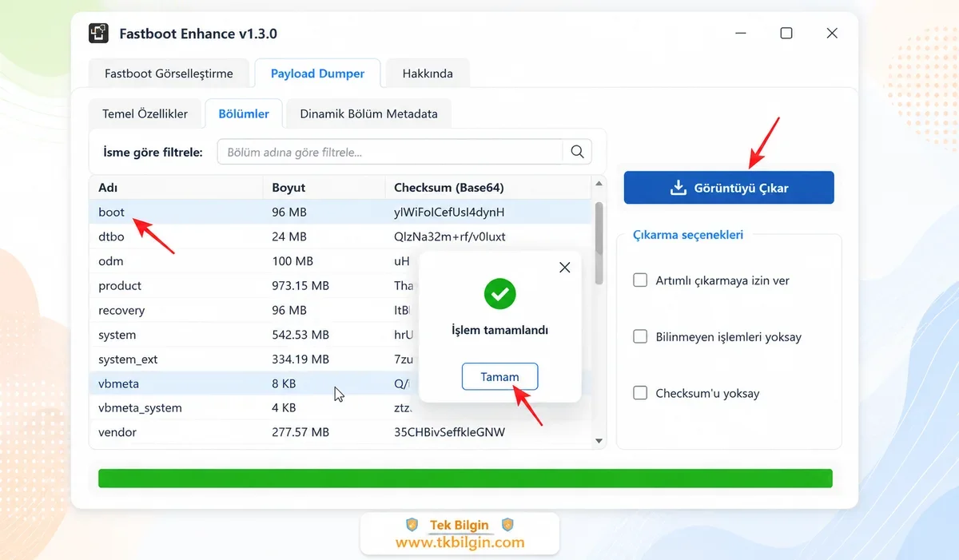Sort by the Adı column header
959x560 pixels.
click(175, 188)
